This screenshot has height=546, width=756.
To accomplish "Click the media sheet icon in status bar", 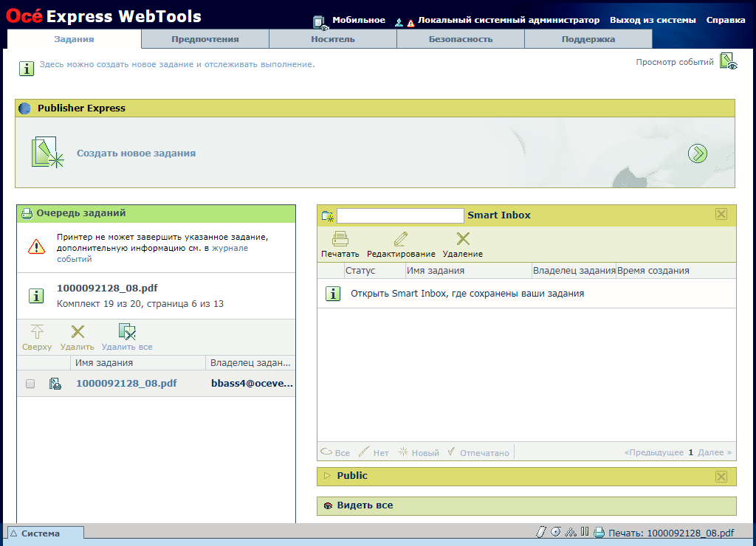I will pyautogui.click(x=541, y=532).
